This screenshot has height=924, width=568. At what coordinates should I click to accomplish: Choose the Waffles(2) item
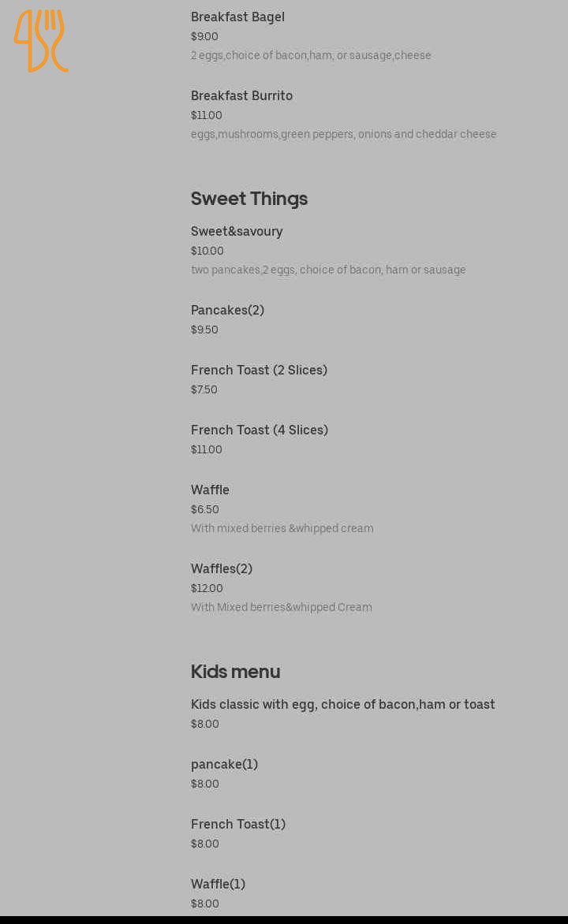(222, 568)
